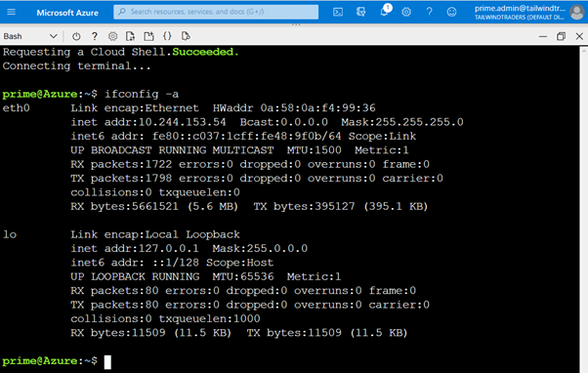Click the fe80::c037:1cff:fe48:9f0b/64 address
Image resolution: width=588 pixels, height=373 pixels.
click(247, 136)
